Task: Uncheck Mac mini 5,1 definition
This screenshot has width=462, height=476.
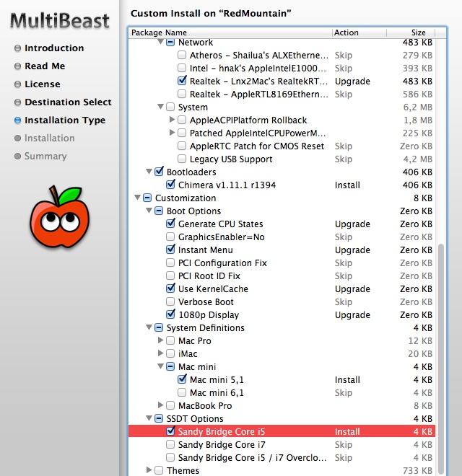Action: pos(182,379)
